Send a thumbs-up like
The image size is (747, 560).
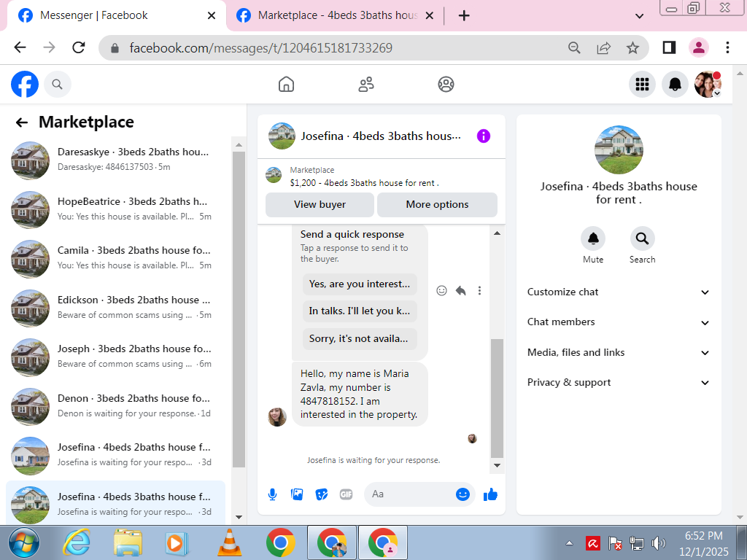pos(490,495)
